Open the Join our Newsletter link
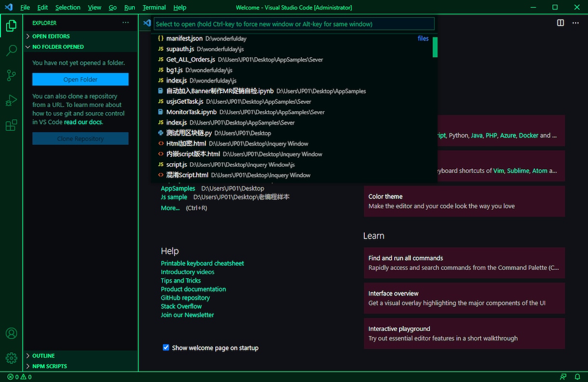588x382 pixels. pyautogui.click(x=187, y=315)
